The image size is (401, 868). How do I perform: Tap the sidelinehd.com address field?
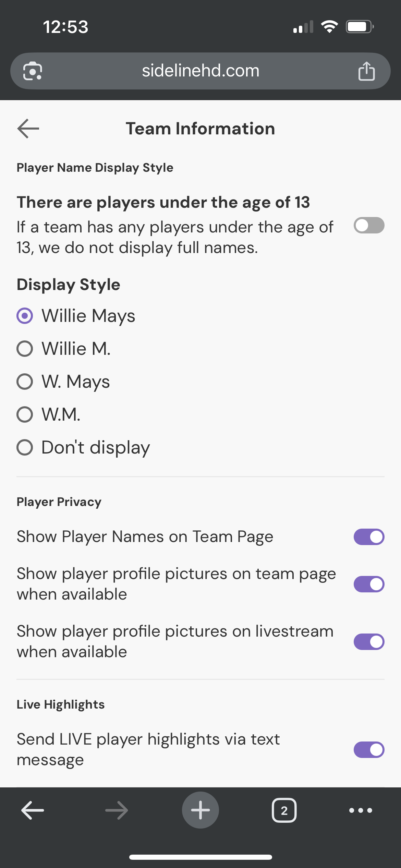(200, 71)
